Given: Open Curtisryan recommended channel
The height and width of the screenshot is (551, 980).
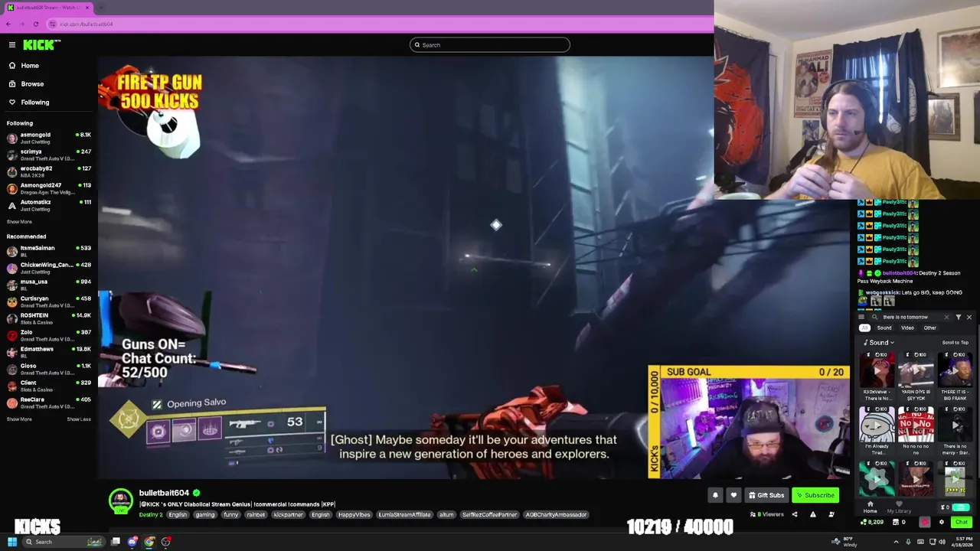Looking at the screenshot, I should (49, 302).
